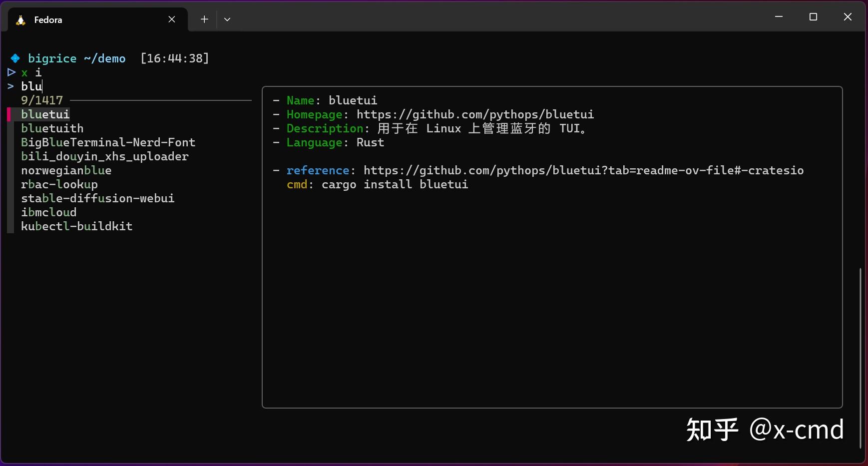Open a new terminal tab with the plus icon
The image size is (868, 466).
click(x=204, y=19)
